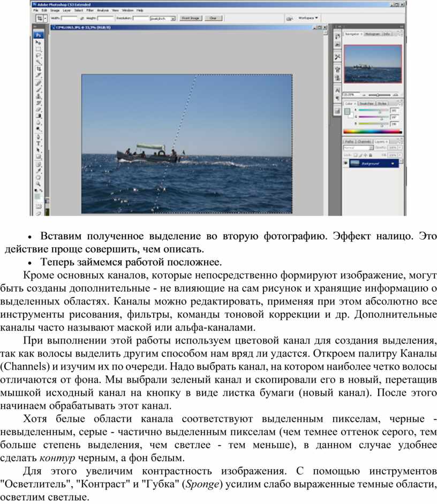Select the Crop tool in toolbox
The image size is (437, 504).
39,69
